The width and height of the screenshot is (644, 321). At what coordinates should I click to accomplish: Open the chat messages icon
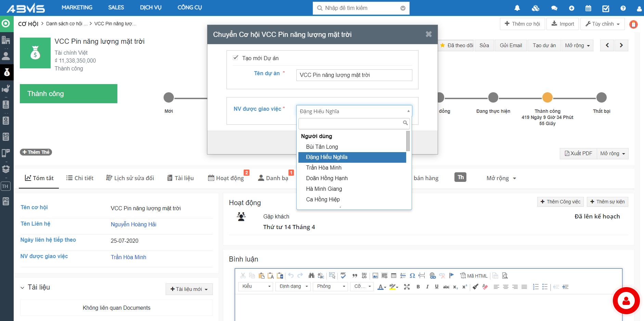click(x=554, y=8)
